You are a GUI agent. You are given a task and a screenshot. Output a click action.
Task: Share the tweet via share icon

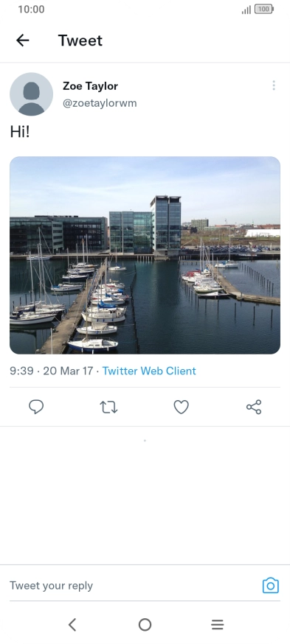(x=254, y=407)
